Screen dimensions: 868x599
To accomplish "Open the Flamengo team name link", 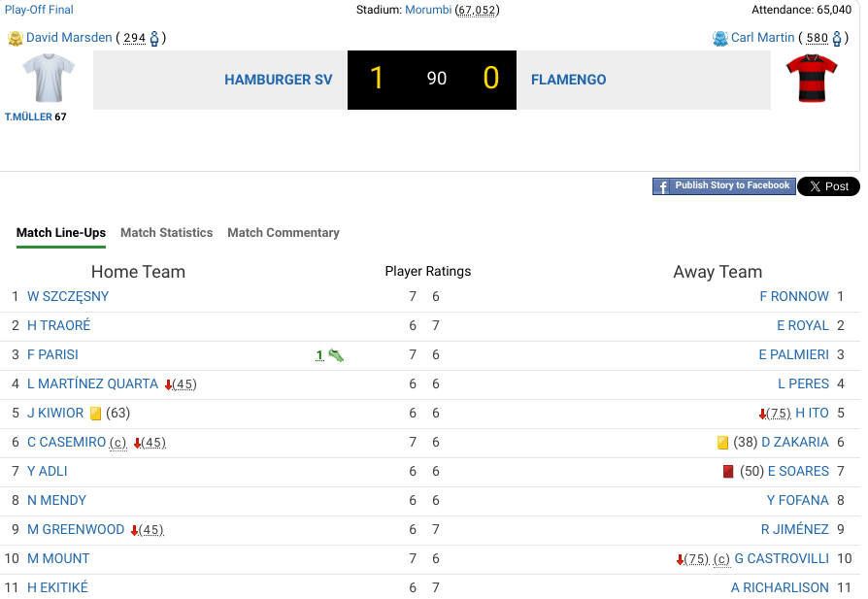I will [x=568, y=80].
